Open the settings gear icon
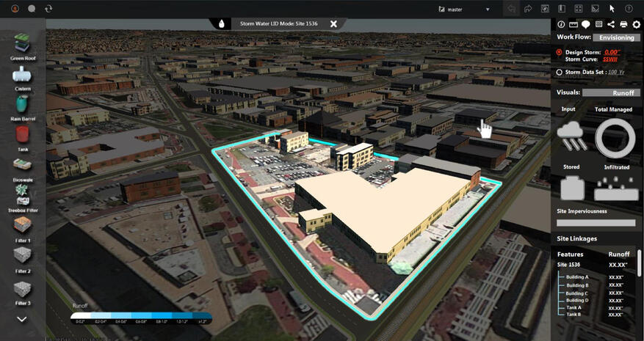Image resolution: width=644 pixels, height=341 pixels. pyautogui.click(x=636, y=25)
